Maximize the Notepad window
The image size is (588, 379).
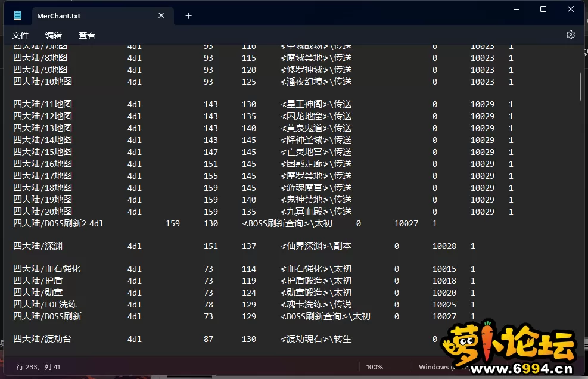pos(543,9)
